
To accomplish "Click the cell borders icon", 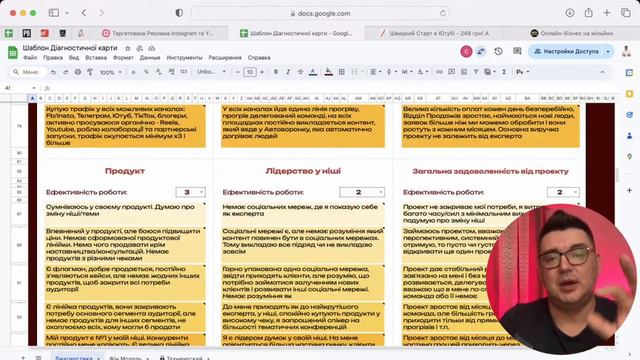I will click(x=342, y=72).
